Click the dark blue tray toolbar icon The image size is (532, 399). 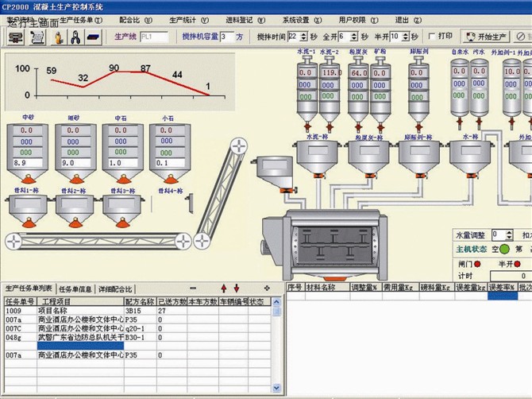point(93,37)
